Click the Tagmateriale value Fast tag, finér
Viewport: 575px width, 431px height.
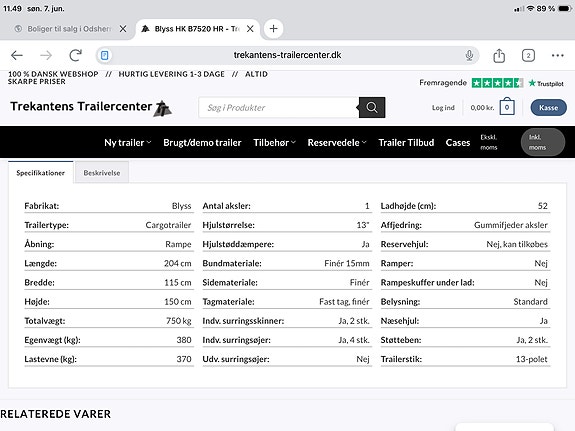tap(344, 302)
